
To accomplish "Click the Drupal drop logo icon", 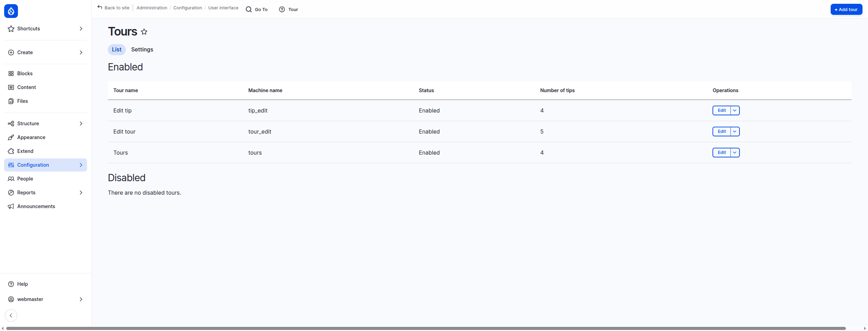I will click(11, 11).
